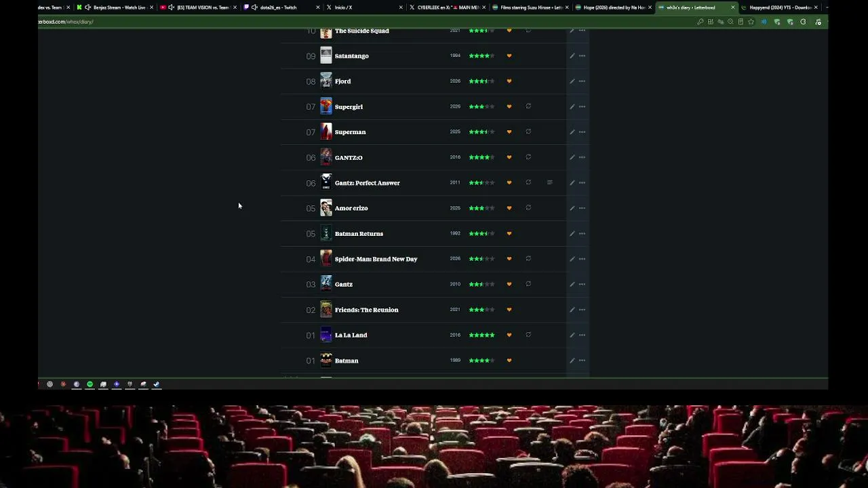Click the Supergirl poster thumbnail
868x488 pixels.
[x=326, y=106]
